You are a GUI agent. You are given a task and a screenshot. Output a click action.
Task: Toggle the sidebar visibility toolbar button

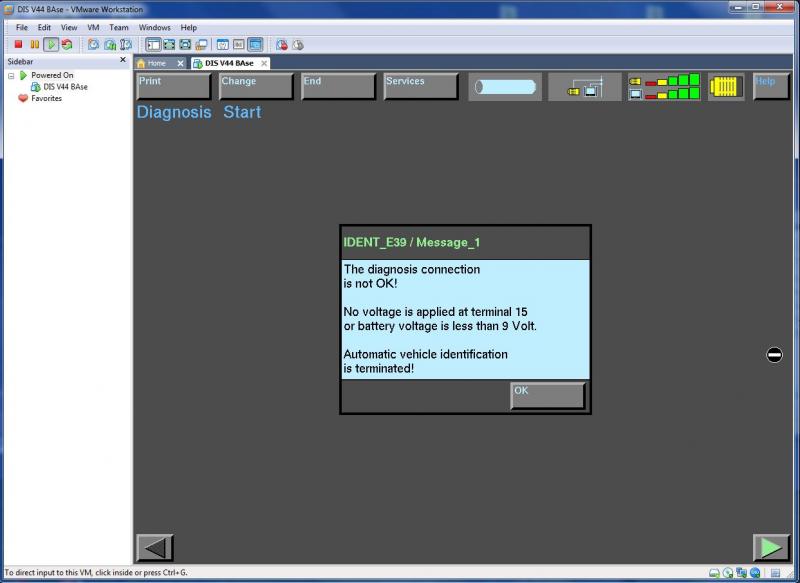tap(153, 44)
